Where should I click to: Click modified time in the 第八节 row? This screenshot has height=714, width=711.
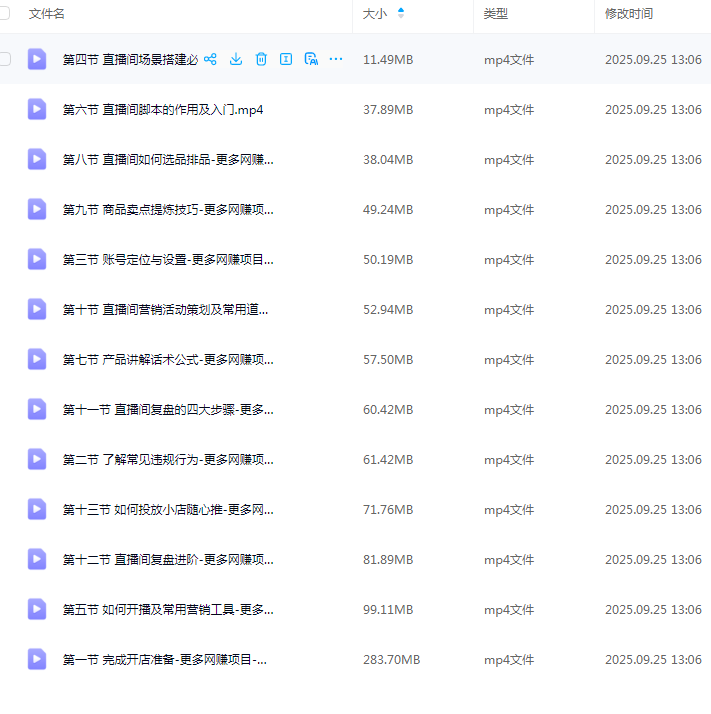coord(653,160)
